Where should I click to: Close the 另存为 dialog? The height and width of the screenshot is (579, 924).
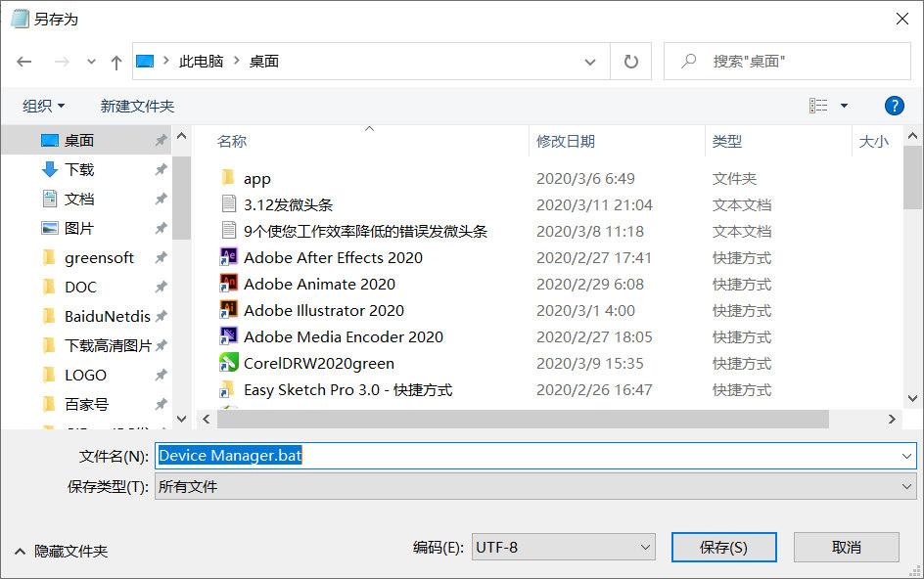[x=902, y=19]
